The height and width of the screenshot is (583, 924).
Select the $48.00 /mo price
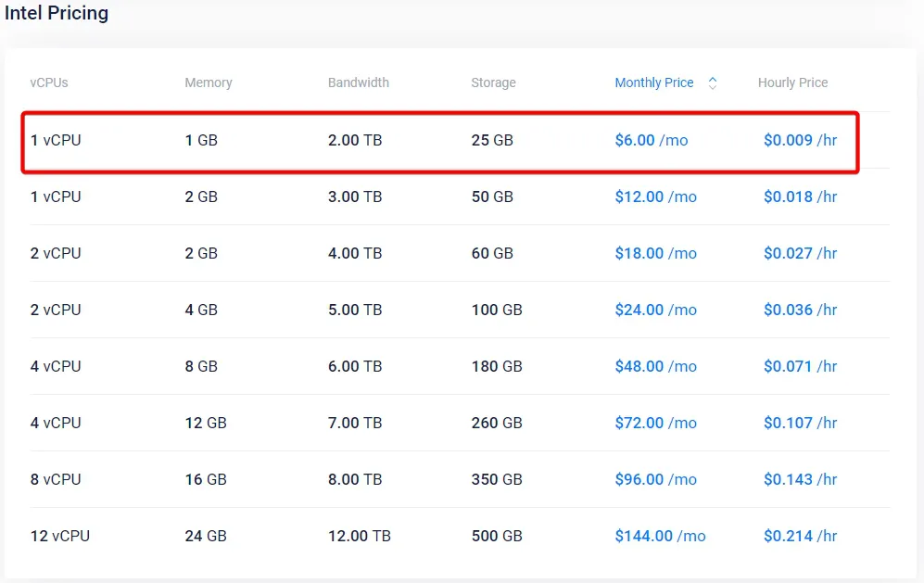[656, 367]
